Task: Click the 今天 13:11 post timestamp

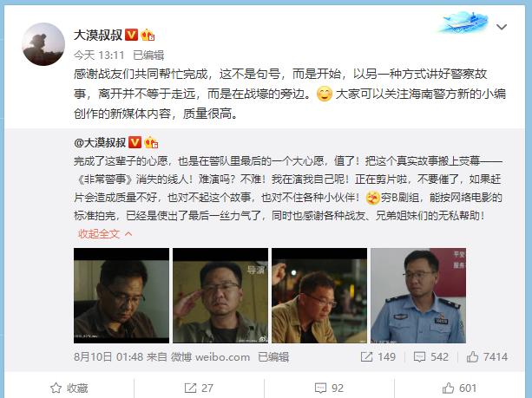Action: [x=99, y=55]
